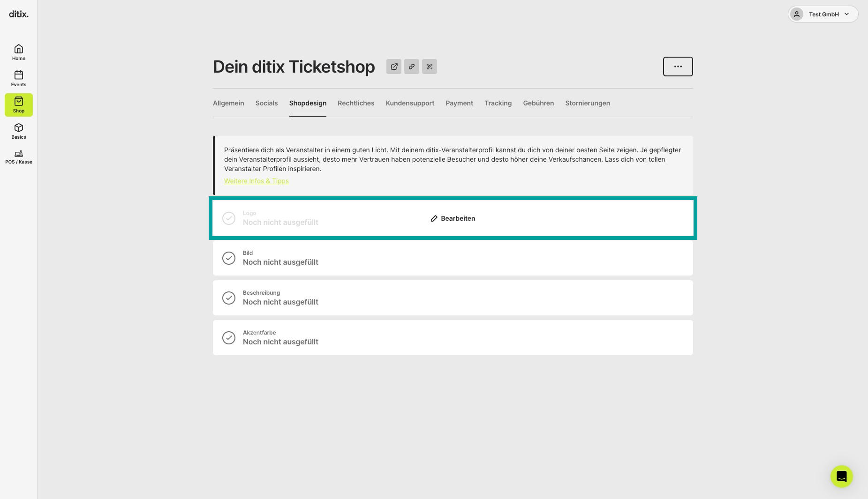Open the Home sidebar icon
This screenshot has height=499, width=868.
[x=19, y=52]
